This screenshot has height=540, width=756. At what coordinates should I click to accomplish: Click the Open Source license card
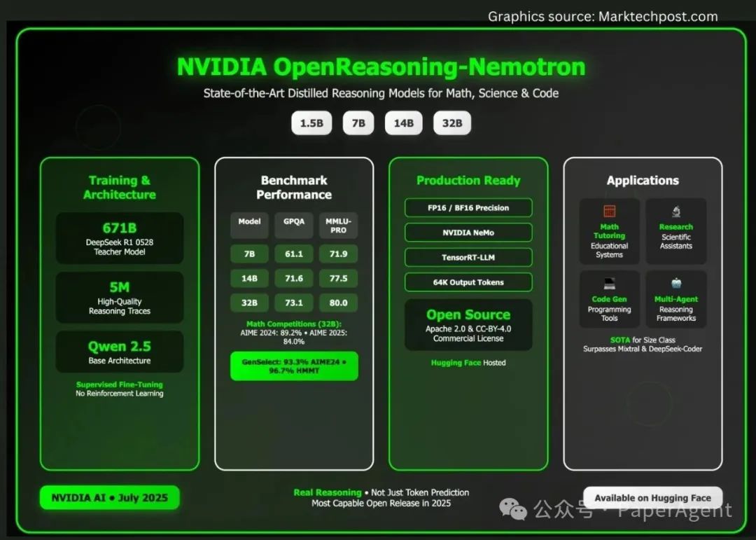[x=468, y=325]
